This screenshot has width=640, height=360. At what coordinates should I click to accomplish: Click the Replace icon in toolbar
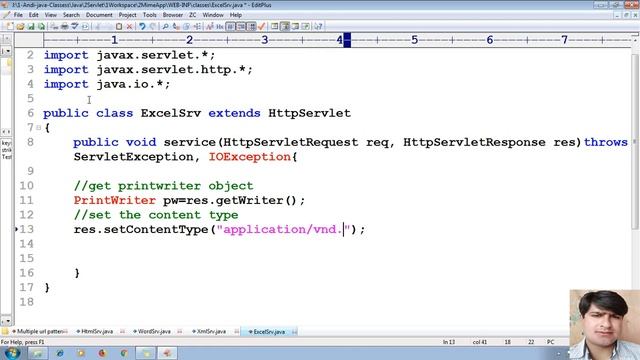[x=176, y=27]
